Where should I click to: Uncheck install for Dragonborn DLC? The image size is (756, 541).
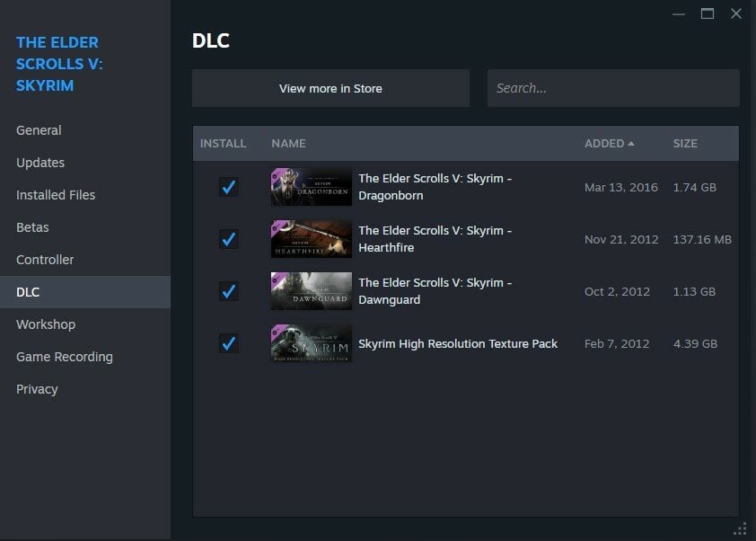point(229,187)
